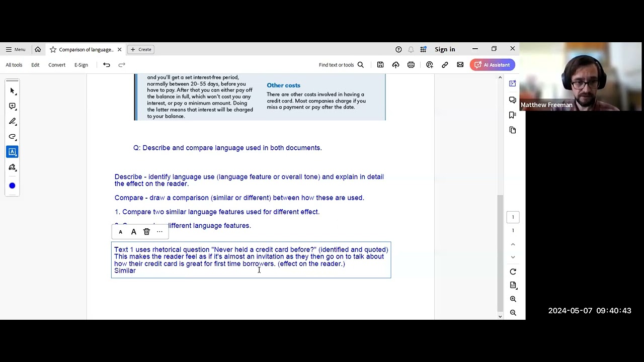Image resolution: width=644 pixels, height=362 pixels.
Task: Open the apps grid icon
Action: (x=424, y=49)
